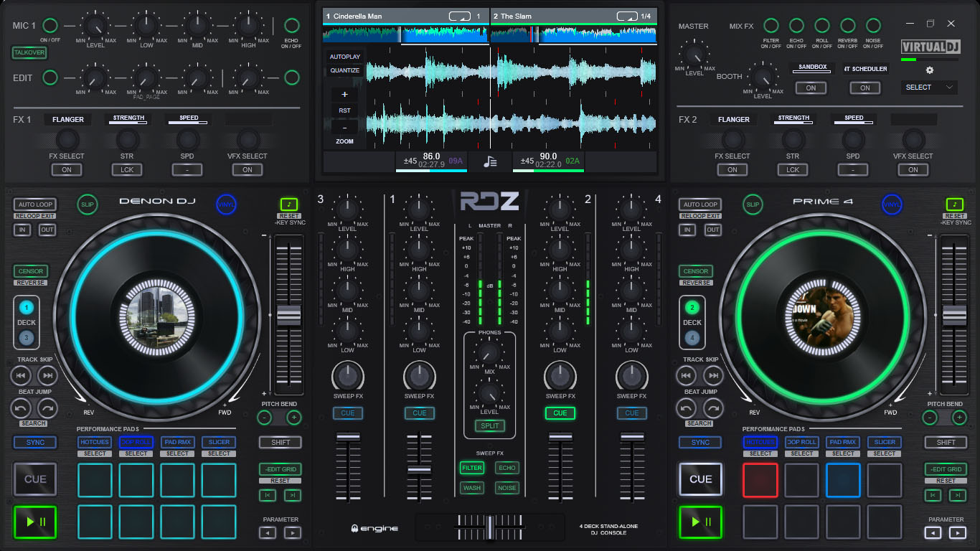The height and width of the screenshot is (551, 980).
Task: Enable the TALKOVER toggle
Action: 28,52
